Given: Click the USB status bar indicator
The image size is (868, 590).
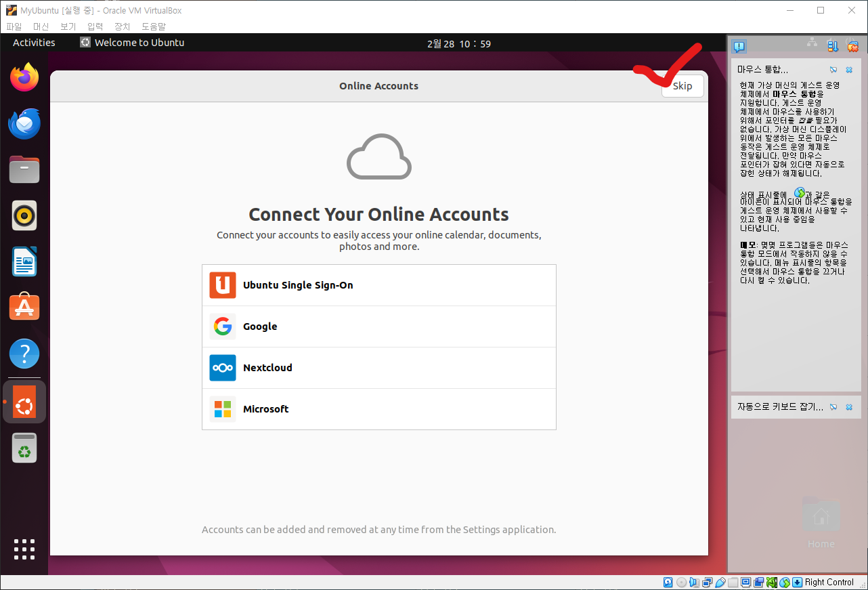Looking at the screenshot, I should pyautogui.click(x=720, y=582).
